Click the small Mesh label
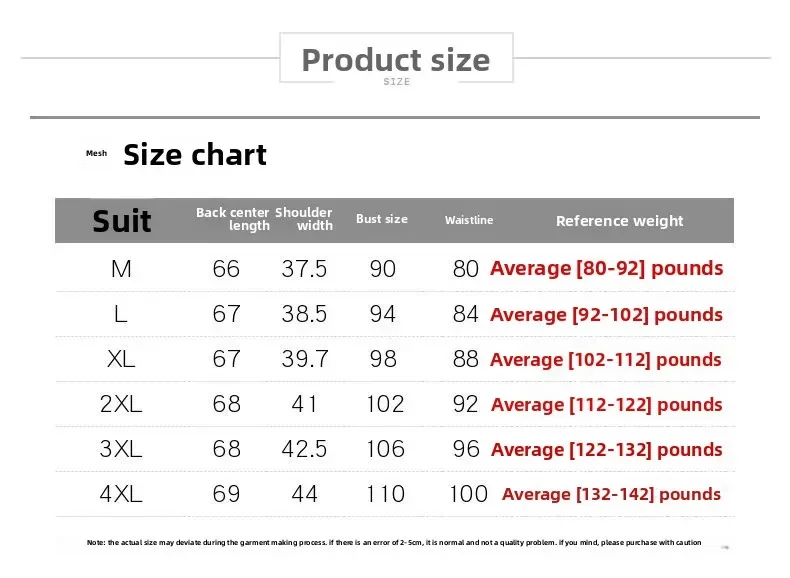This screenshot has width=790, height=578. pos(96,154)
